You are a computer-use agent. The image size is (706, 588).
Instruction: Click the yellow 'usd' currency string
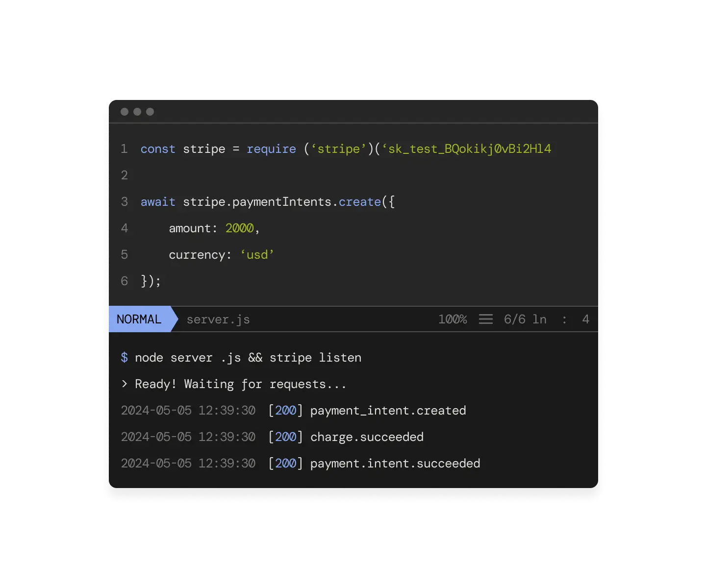(256, 254)
